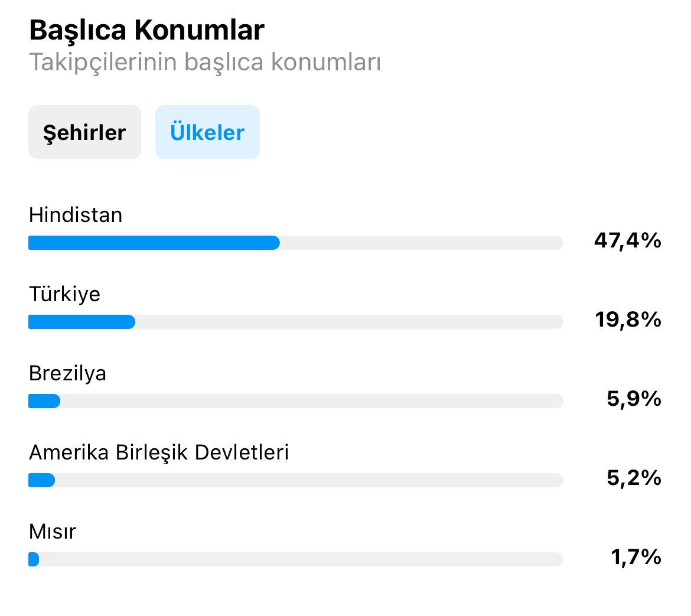Select the Brezilya country label
Screen dimensions: 691x616
[x=67, y=374]
